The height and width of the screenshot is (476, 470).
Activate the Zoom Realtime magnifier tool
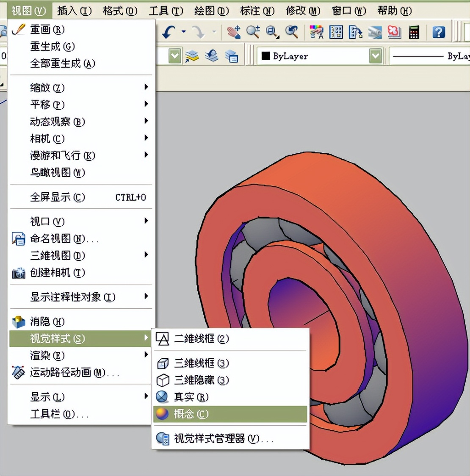click(x=253, y=32)
